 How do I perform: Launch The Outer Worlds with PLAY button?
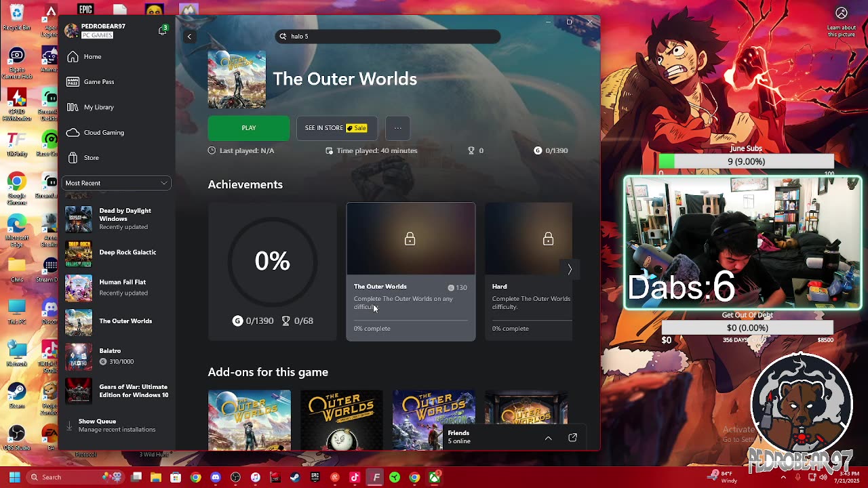(248, 128)
